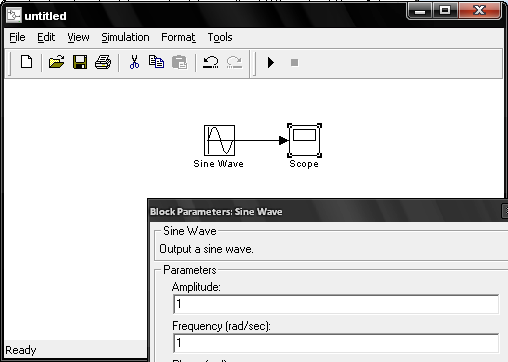This screenshot has width=508, height=362.
Task: Save the model using the floppy disk icon
Action: click(x=80, y=62)
